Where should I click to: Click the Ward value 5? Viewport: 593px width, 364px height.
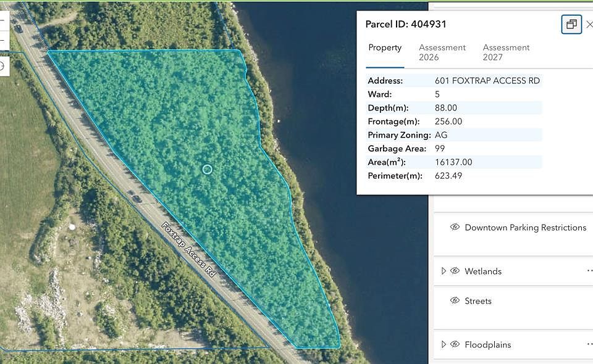[437, 94]
